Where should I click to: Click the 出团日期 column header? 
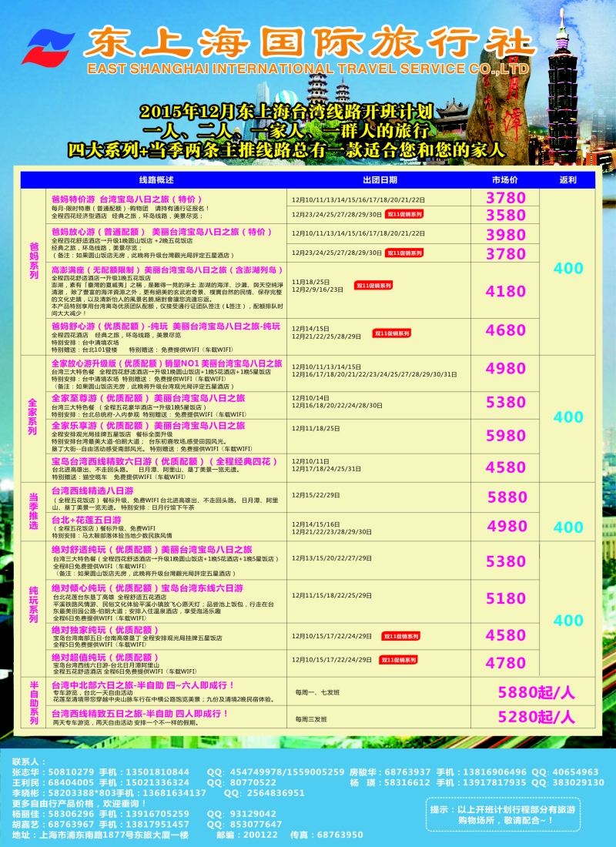pyautogui.click(x=380, y=180)
